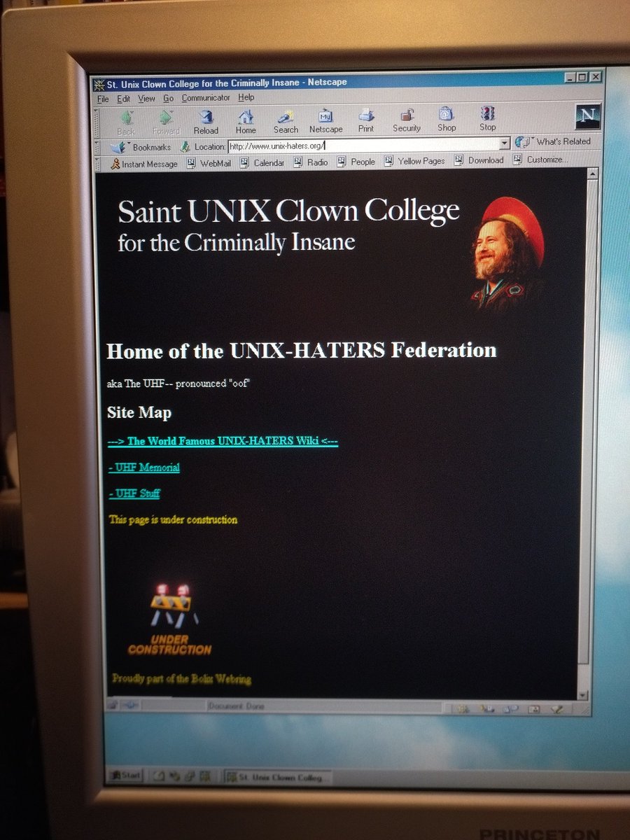This screenshot has width=630, height=840.
Task: Click the status bar security lock icon
Action: (x=113, y=706)
